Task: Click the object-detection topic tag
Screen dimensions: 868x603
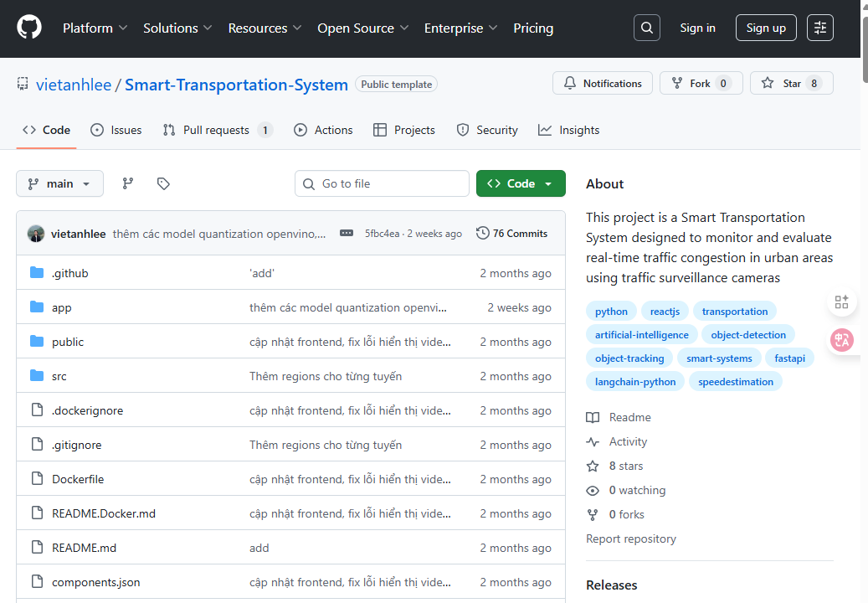Action: (x=748, y=334)
